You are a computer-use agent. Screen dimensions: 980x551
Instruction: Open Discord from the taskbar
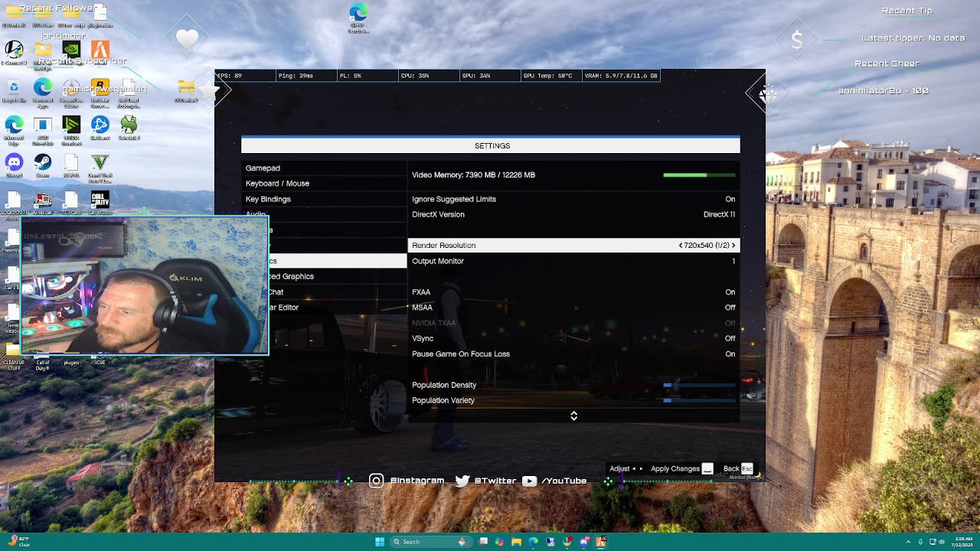pyautogui.click(x=584, y=542)
